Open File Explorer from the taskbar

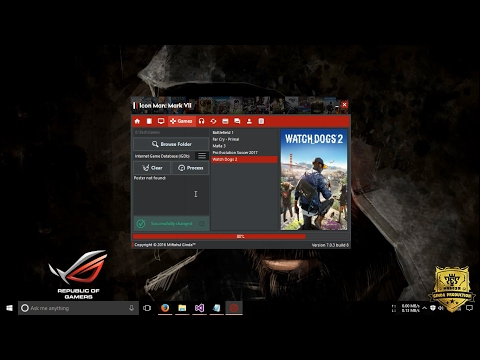[x=182, y=308]
